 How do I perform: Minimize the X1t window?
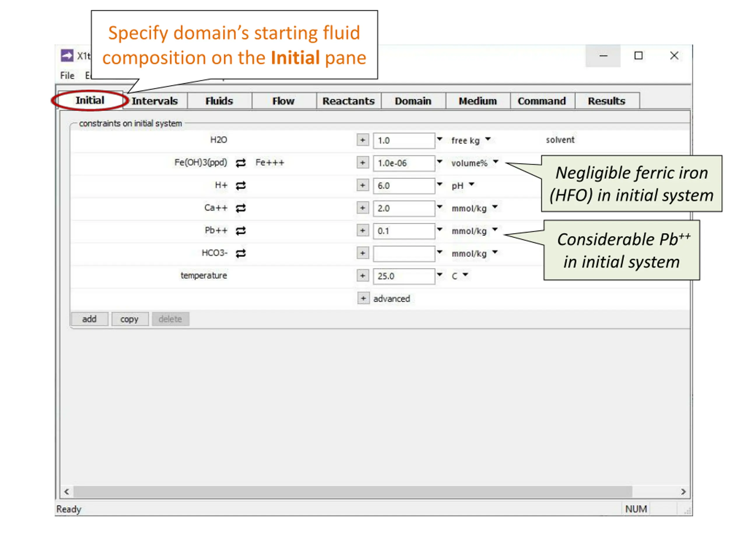603,56
